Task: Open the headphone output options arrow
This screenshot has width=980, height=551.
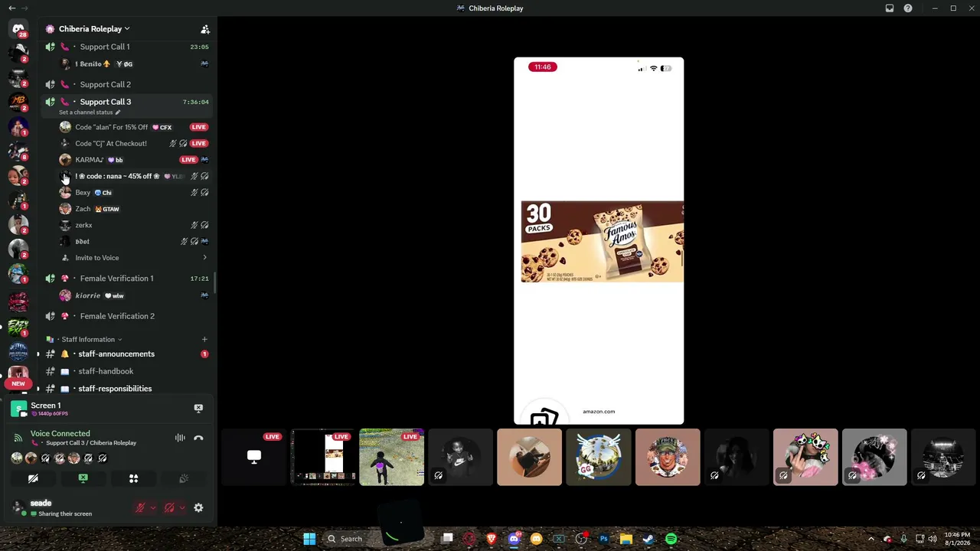Action: (182, 508)
